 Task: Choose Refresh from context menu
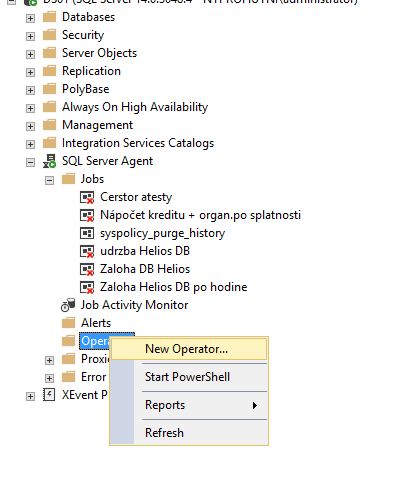point(189,433)
